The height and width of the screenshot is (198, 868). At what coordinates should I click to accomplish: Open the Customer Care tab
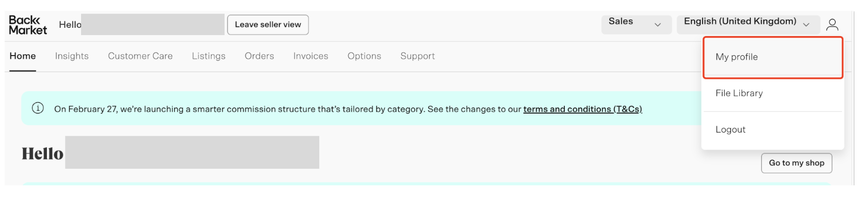point(140,56)
